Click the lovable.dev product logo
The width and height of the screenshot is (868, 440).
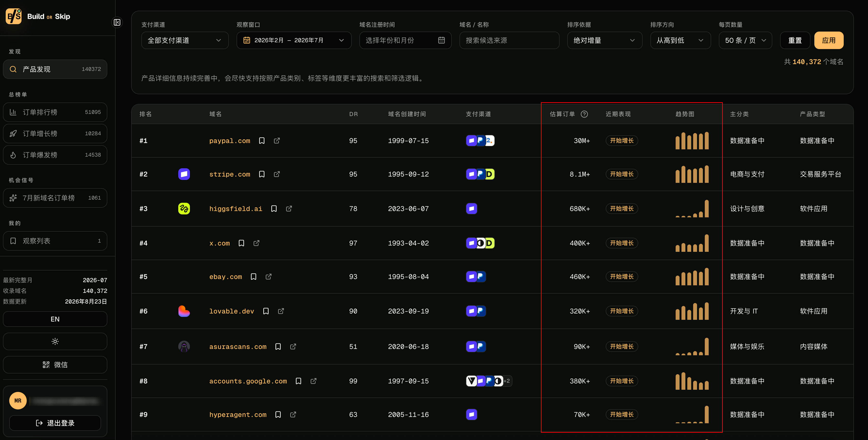[184, 311]
